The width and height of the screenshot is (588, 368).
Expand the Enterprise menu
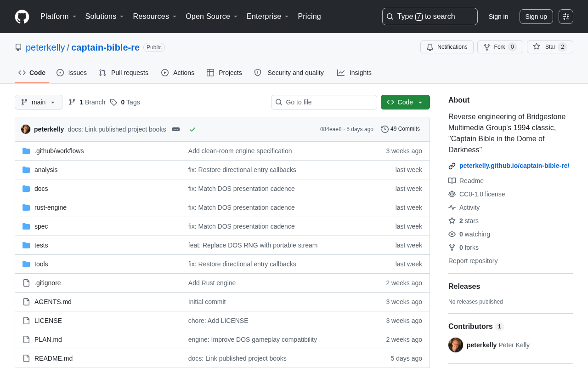point(268,17)
